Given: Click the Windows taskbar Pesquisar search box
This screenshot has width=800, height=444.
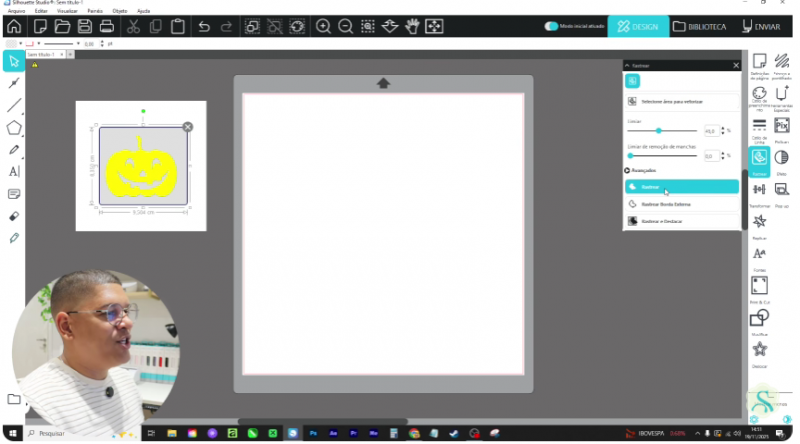Looking at the screenshot, I should tap(70, 434).
